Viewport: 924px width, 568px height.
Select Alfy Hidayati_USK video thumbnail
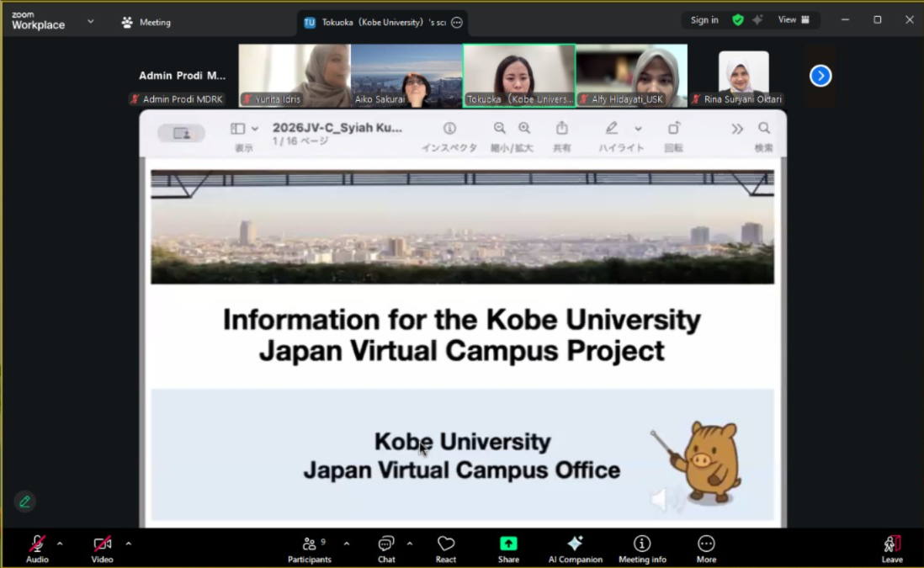click(631, 76)
